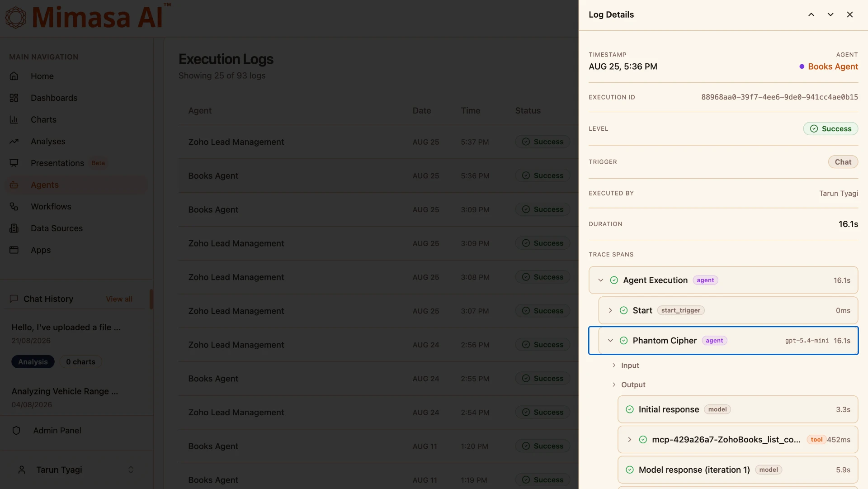The width and height of the screenshot is (868, 489).
Task: Click the Books Agent link in details
Action: click(x=833, y=66)
